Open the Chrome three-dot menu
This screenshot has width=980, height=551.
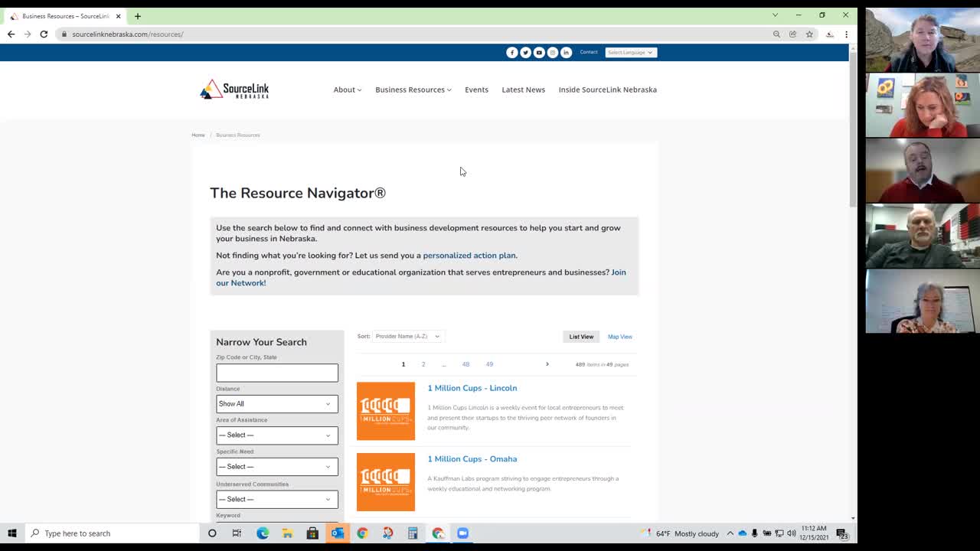tap(846, 34)
